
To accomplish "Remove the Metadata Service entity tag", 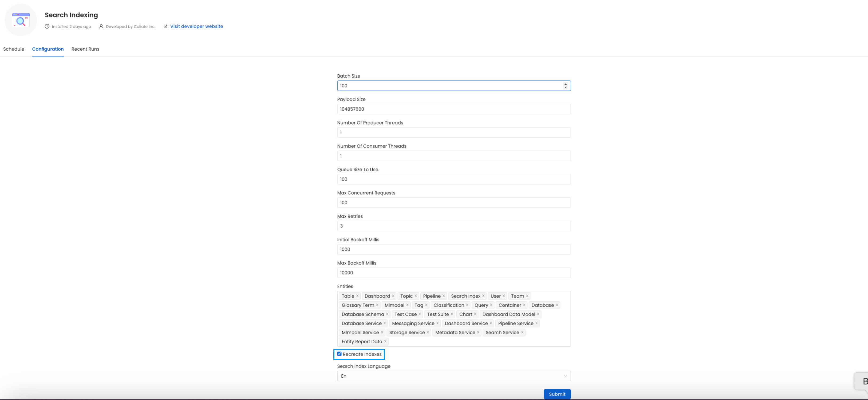I will pyautogui.click(x=478, y=332).
